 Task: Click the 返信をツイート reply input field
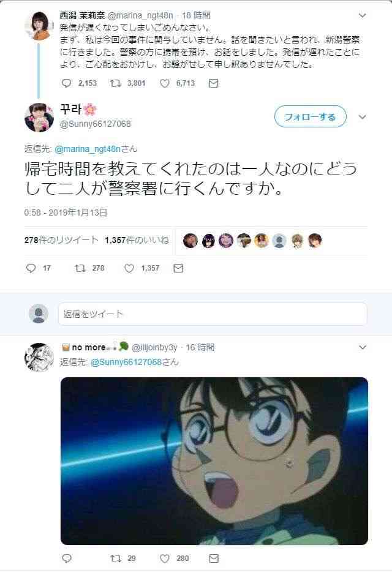(213, 314)
